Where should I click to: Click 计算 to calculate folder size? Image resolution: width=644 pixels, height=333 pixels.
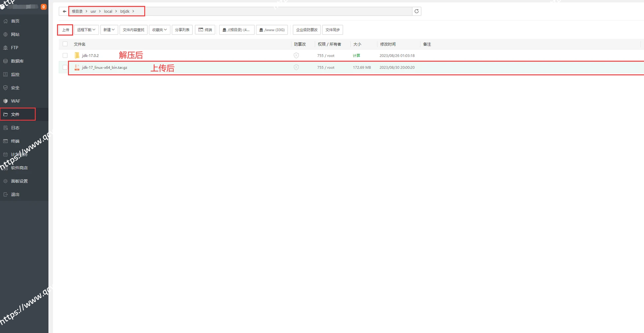point(356,56)
